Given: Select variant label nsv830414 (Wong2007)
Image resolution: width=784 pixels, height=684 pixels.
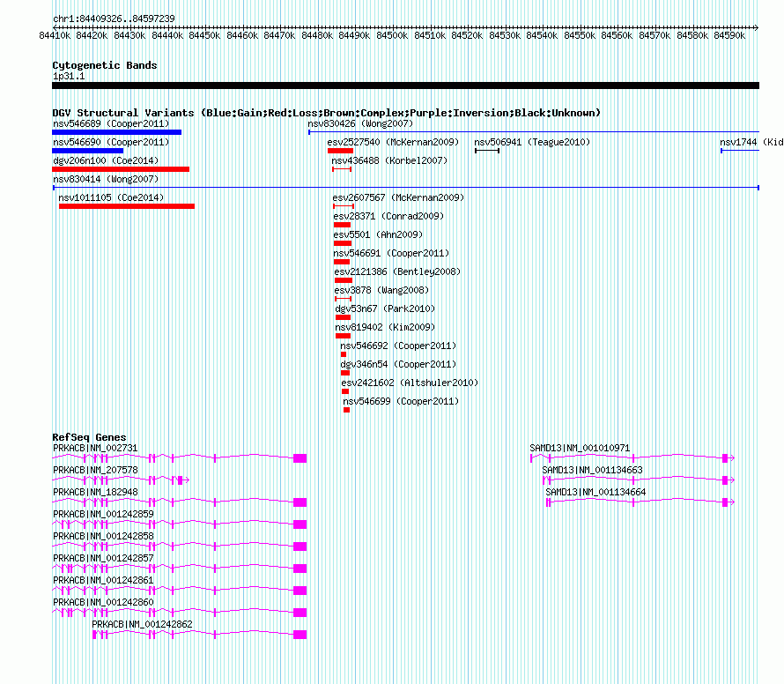Looking at the screenshot, I should tap(106, 179).
